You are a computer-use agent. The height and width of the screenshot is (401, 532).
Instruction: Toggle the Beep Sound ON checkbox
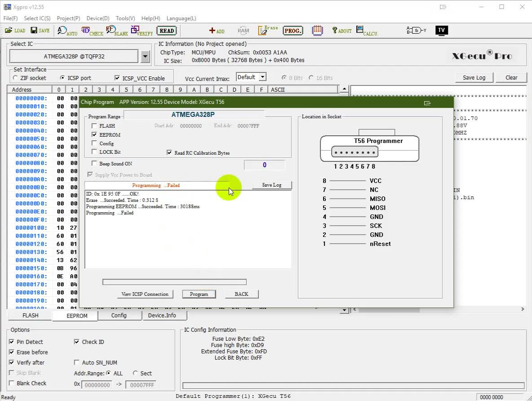pyautogui.click(x=94, y=164)
